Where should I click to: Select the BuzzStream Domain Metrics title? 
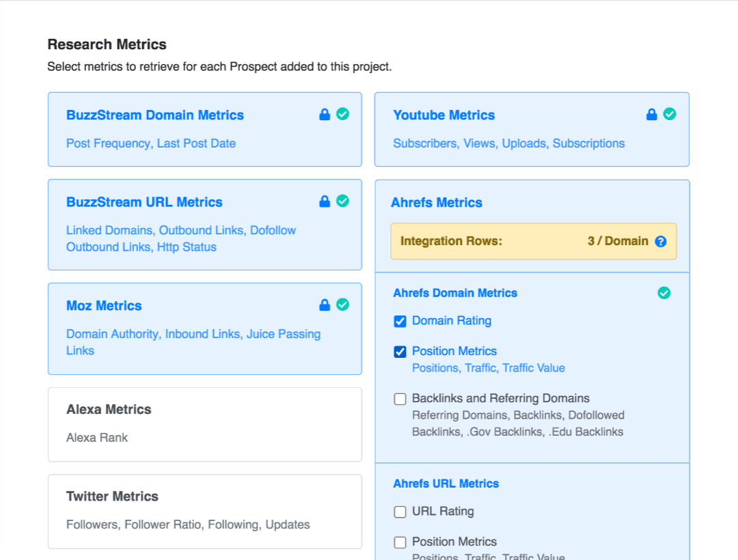[155, 115]
